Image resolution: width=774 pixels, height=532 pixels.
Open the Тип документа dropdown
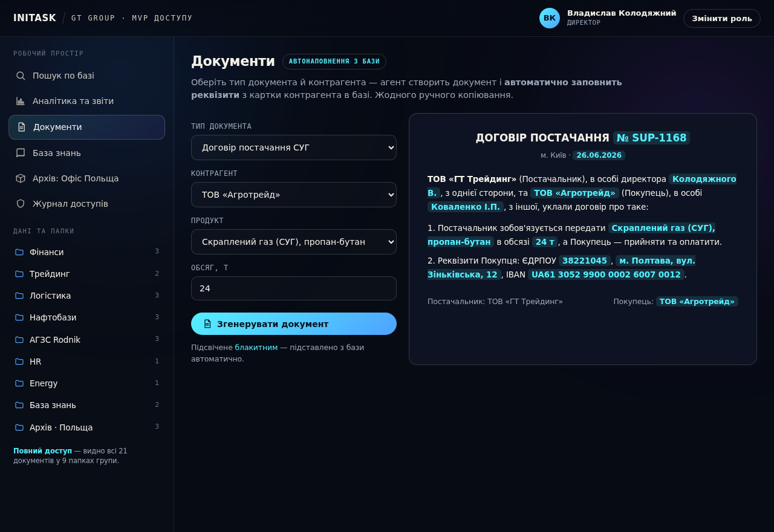294,148
